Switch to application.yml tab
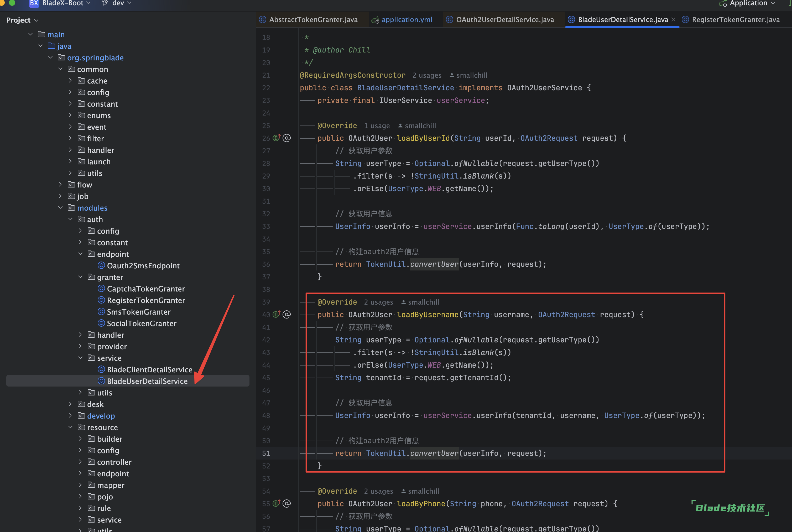Screen dimensions: 792x532 click(x=402, y=20)
